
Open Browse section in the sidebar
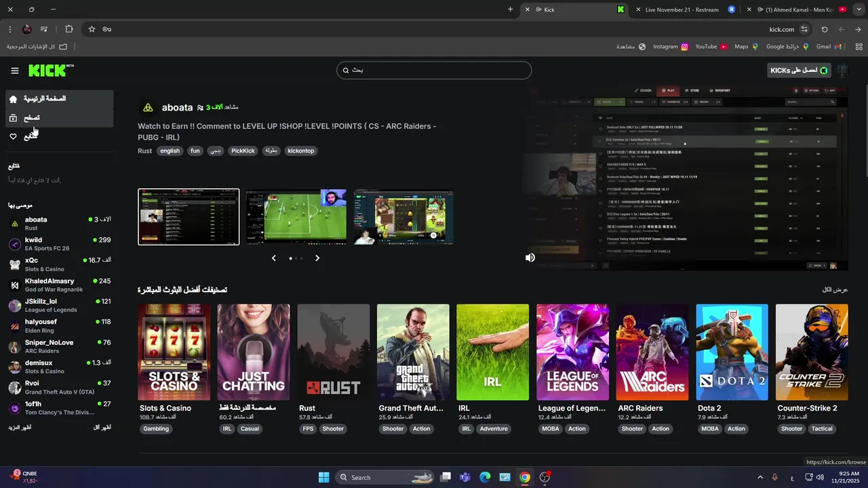coord(59,118)
